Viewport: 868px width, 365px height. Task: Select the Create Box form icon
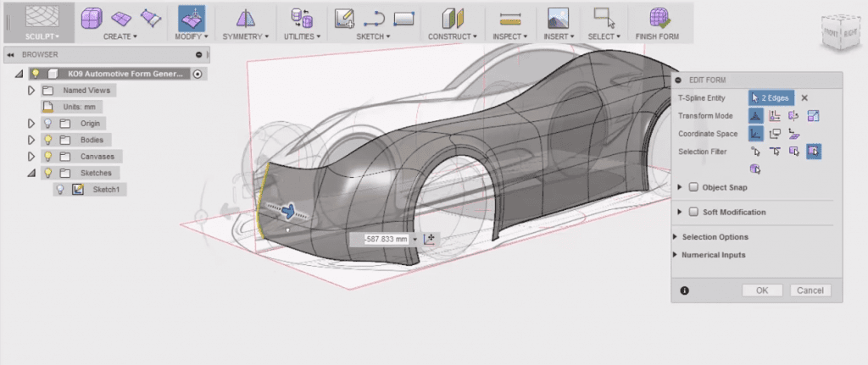coord(92,18)
